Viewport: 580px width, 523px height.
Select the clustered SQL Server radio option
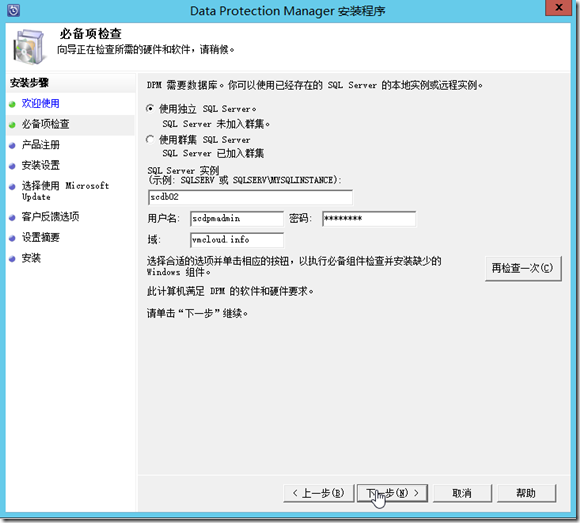[x=150, y=139]
